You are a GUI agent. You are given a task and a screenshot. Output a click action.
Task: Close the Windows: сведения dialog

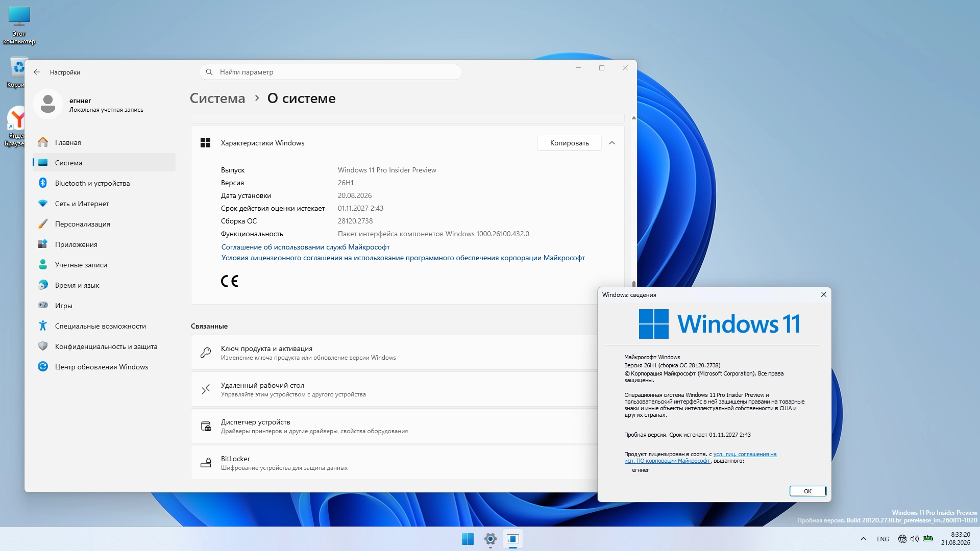(823, 294)
